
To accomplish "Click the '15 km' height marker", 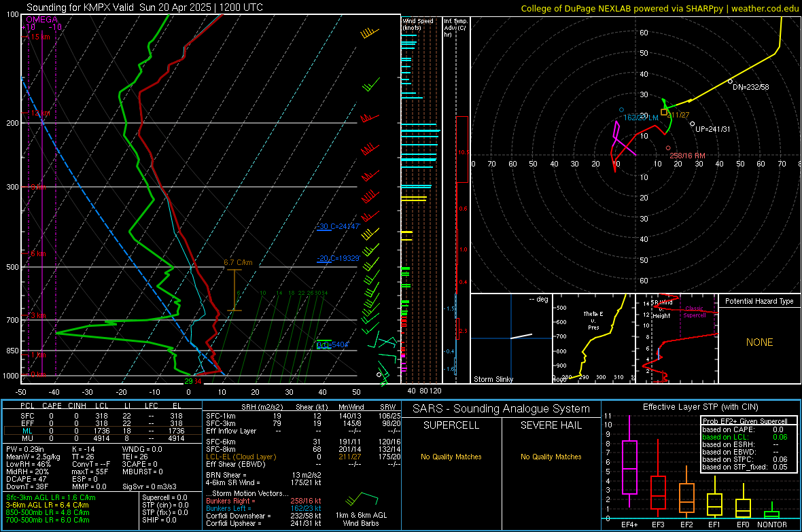I will [40, 37].
